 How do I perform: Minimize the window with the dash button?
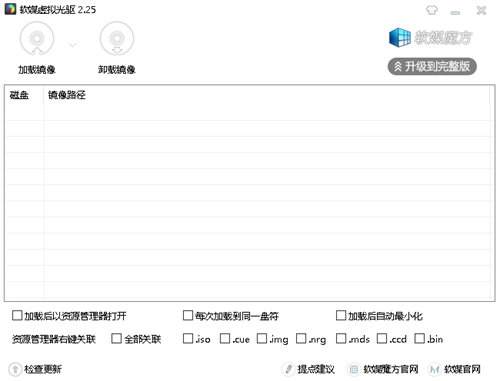point(455,13)
